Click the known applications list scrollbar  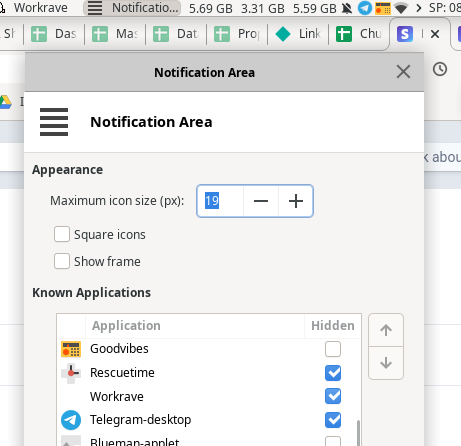359,433
